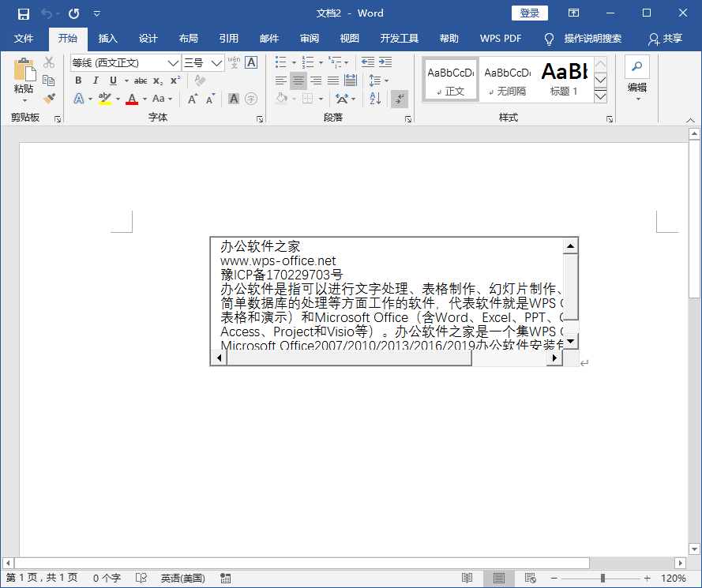The height and width of the screenshot is (588, 702).
Task: Save the document with the floppy icon
Action: tap(23, 13)
